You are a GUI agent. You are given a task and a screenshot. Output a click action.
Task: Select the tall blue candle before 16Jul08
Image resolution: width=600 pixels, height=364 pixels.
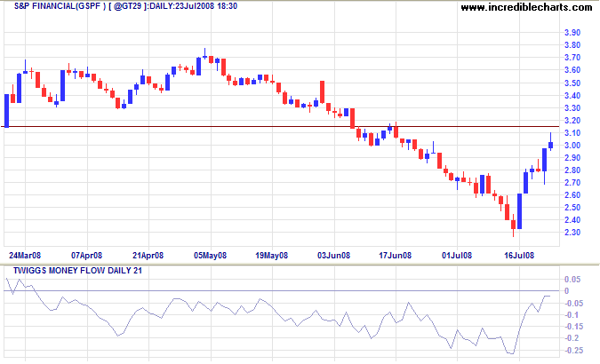coord(519,211)
